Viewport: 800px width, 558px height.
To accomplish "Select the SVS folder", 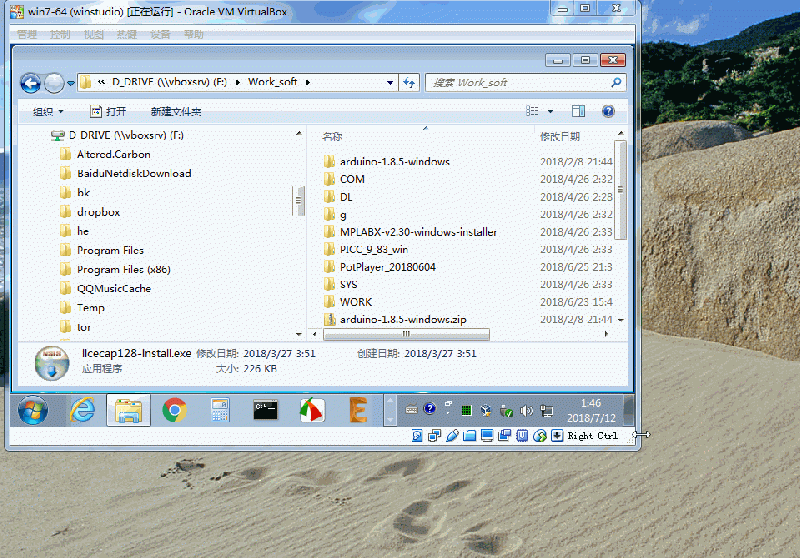I will tap(341, 284).
